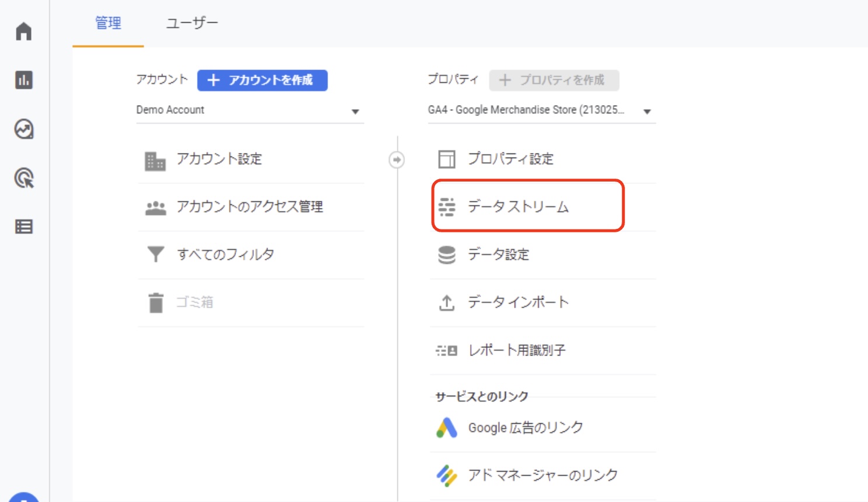Open Google 広告のリンク
This screenshot has width=868, height=502.
(x=543, y=428)
